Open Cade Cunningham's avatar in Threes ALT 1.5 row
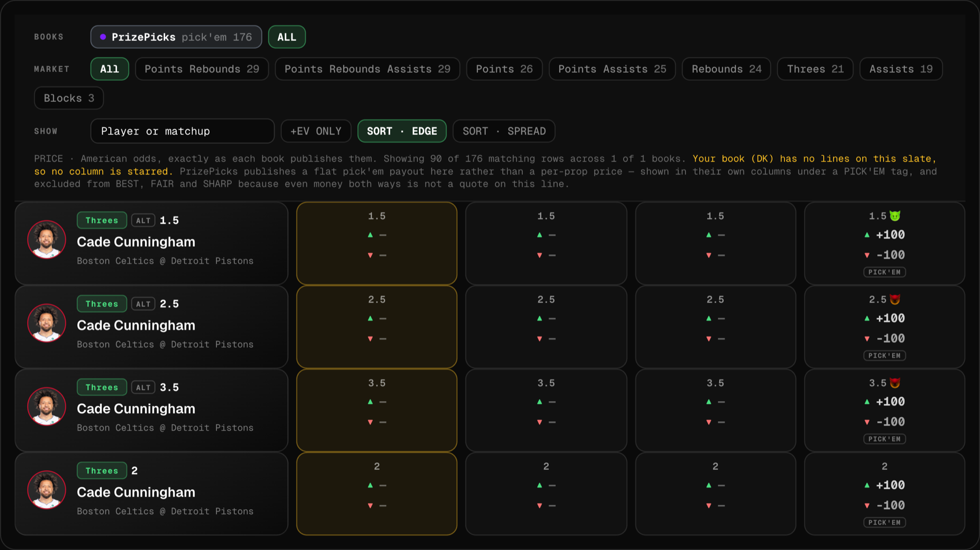The image size is (980, 550). pos(47,239)
